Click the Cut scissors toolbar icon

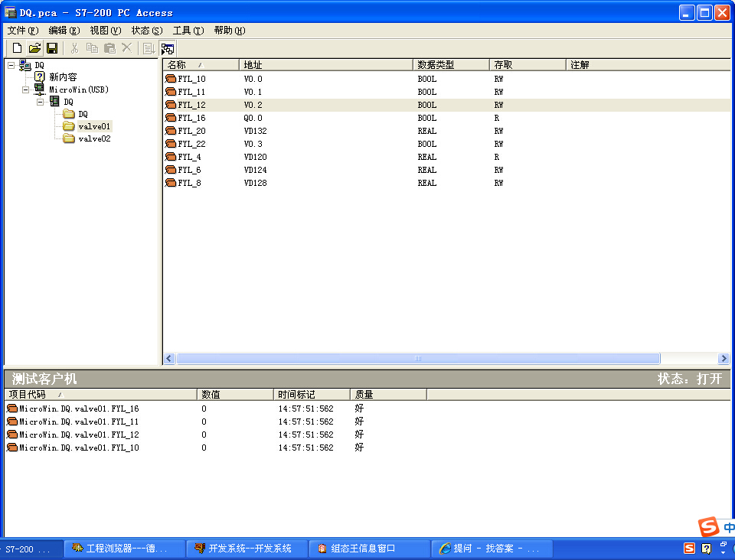[x=74, y=48]
